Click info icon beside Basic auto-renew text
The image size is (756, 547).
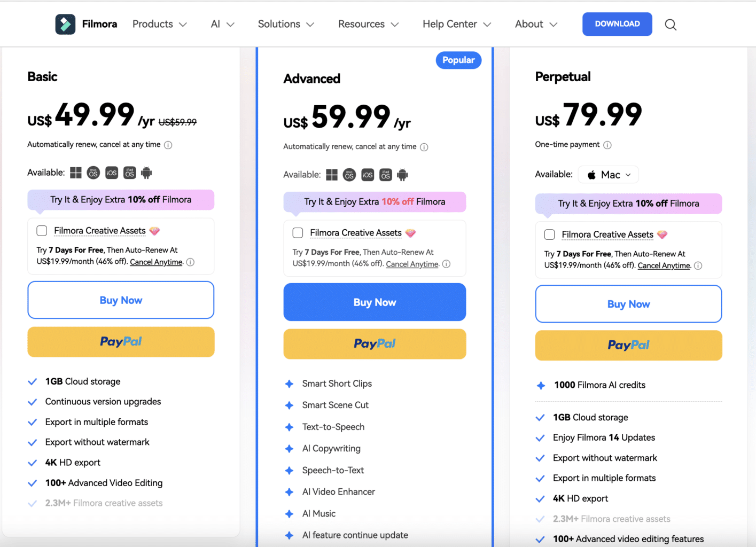[168, 145]
